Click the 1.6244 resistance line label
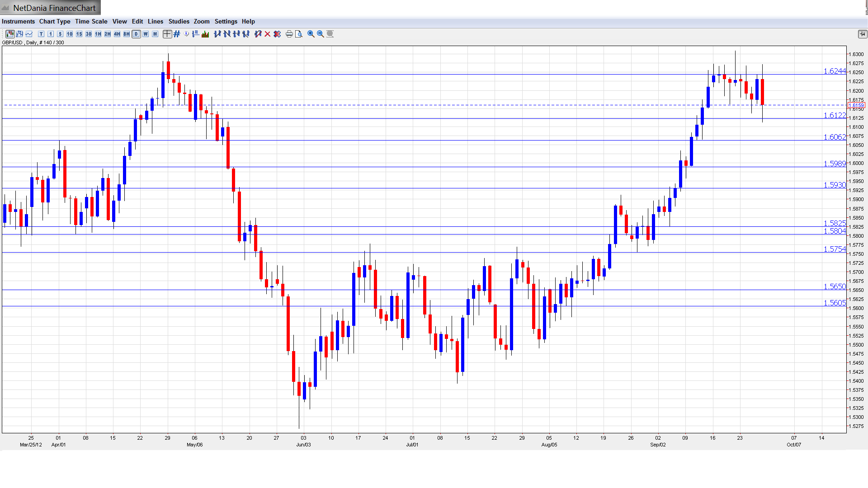This screenshot has height=488, width=868. [x=835, y=71]
